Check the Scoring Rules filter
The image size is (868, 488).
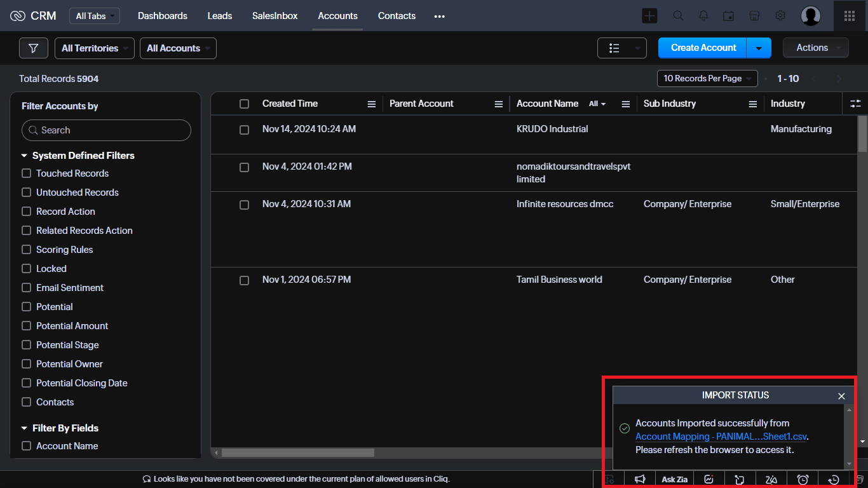(26, 250)
